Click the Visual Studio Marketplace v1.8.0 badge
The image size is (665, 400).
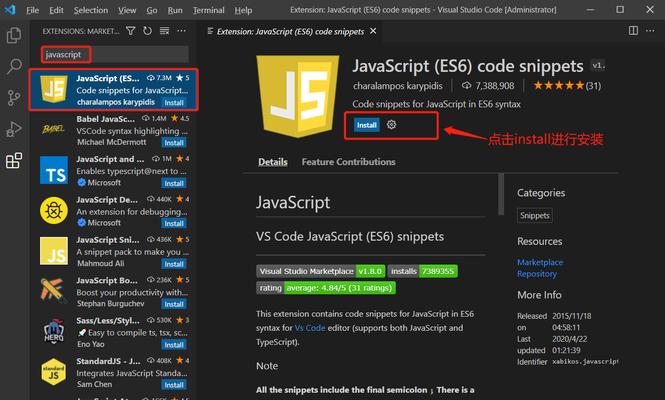pyautogui.click(x=321, y=271)
